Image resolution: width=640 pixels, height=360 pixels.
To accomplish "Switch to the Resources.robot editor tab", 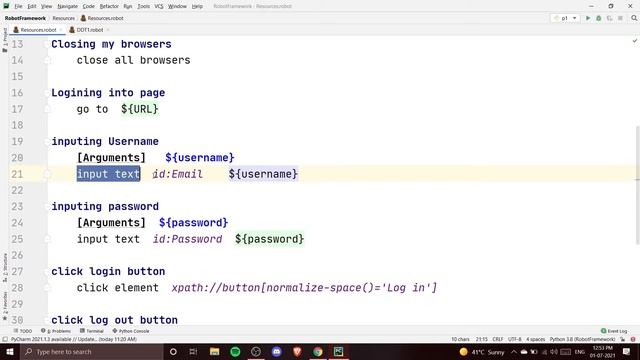I will [x=38, y=30].
